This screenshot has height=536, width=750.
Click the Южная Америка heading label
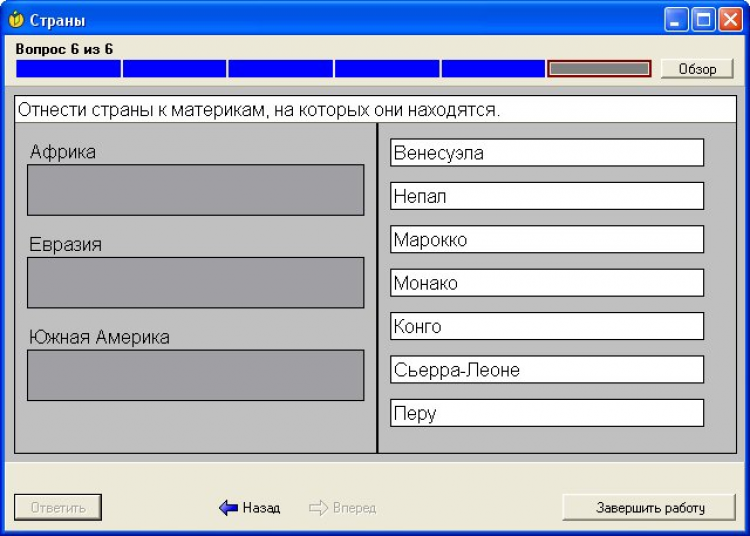point(99,337)
